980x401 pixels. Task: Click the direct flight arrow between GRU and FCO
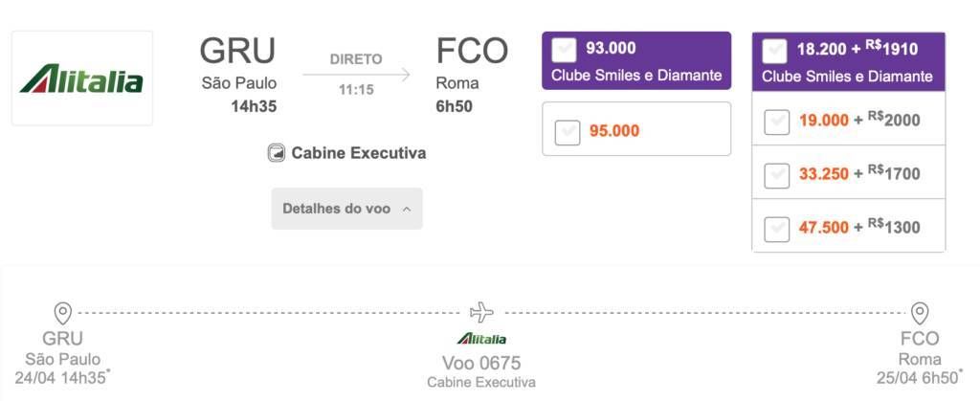(x=356, y=75)
